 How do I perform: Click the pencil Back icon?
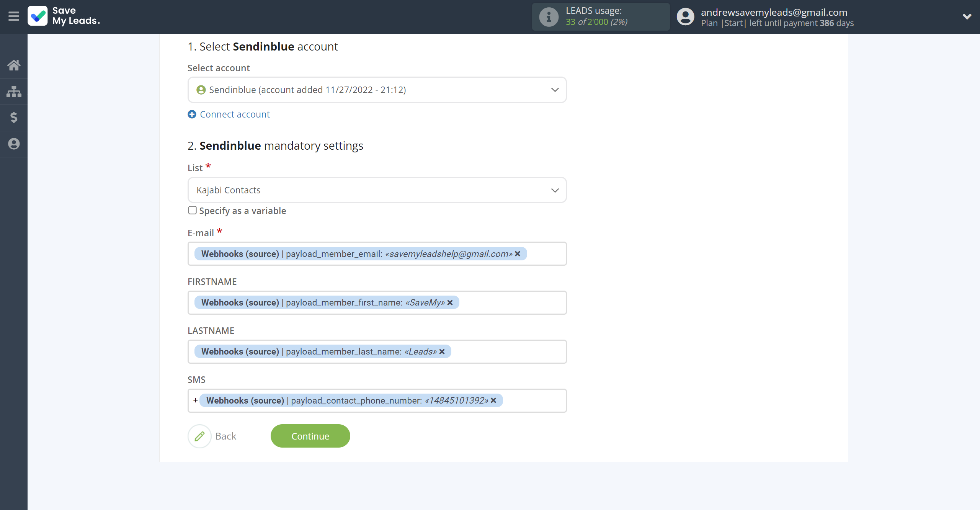tap(199, 436)
